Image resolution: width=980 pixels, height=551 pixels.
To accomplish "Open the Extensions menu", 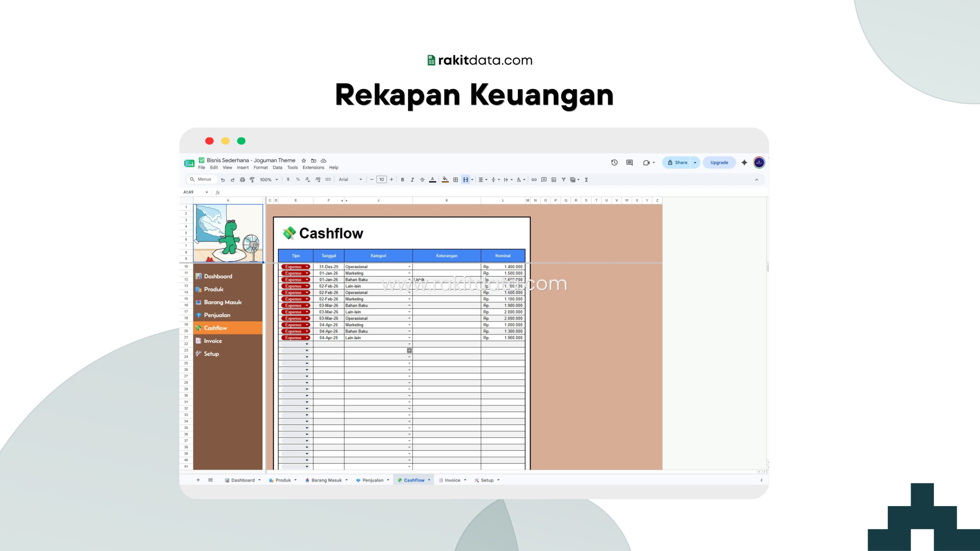I will click(x=313, y=168).
